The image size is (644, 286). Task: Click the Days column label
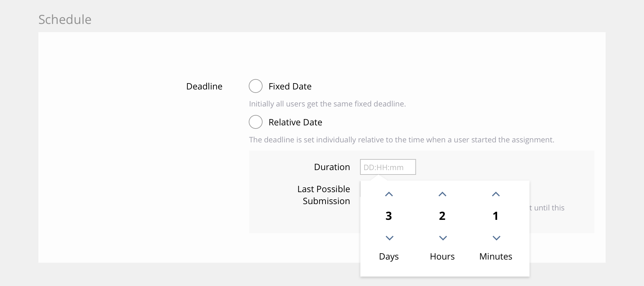(x=389, y=256)
